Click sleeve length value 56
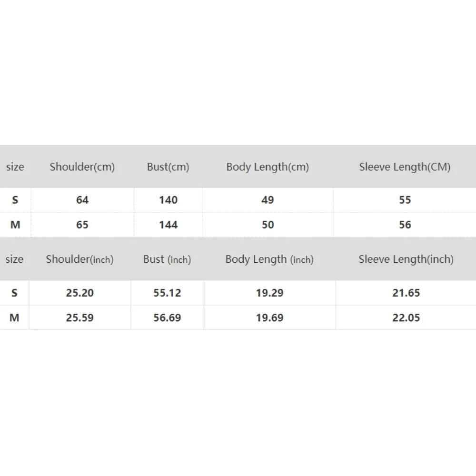Image resolution: width=476 pixels, height=476 pixels. [405, 225]
